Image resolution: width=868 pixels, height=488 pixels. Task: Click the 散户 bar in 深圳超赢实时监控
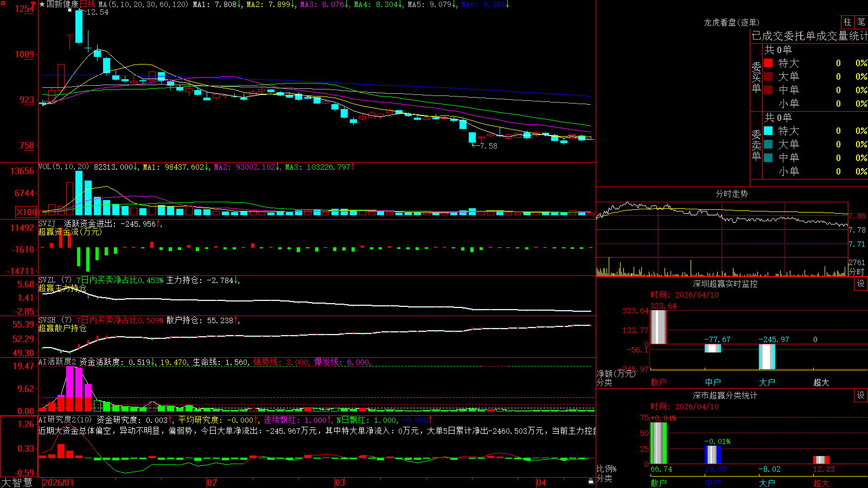(659, 327)
